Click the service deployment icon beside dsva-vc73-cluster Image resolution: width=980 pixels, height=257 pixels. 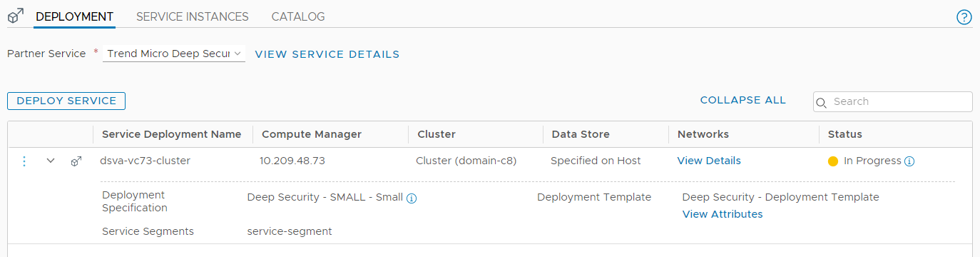click(76, 162)
